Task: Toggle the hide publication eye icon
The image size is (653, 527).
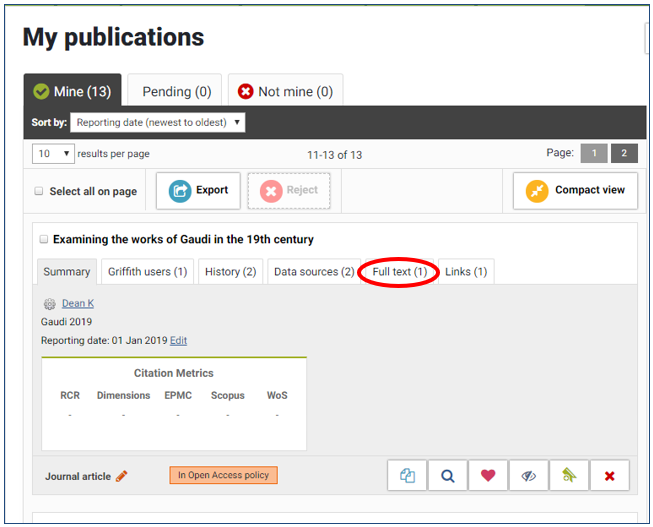Action: click(529, 476)
